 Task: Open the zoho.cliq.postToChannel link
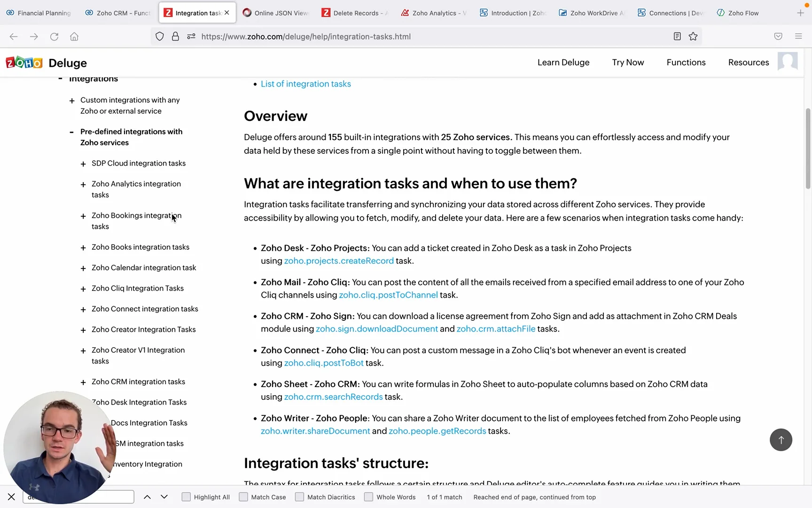click(x=388, y=295)
